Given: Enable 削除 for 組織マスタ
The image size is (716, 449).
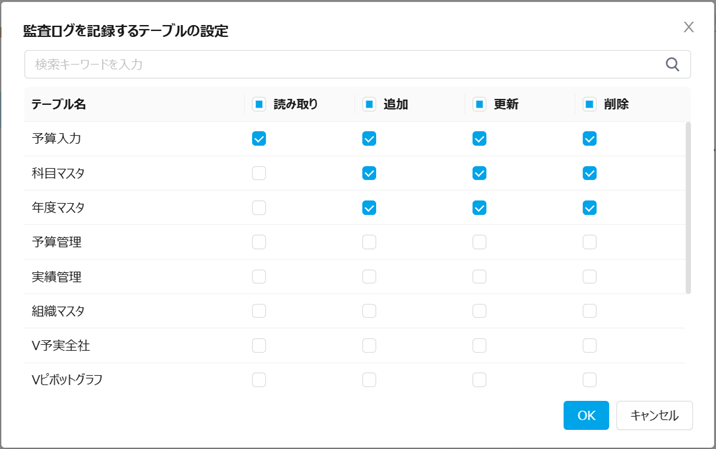Looking at the screenshot, I should 589,311.
